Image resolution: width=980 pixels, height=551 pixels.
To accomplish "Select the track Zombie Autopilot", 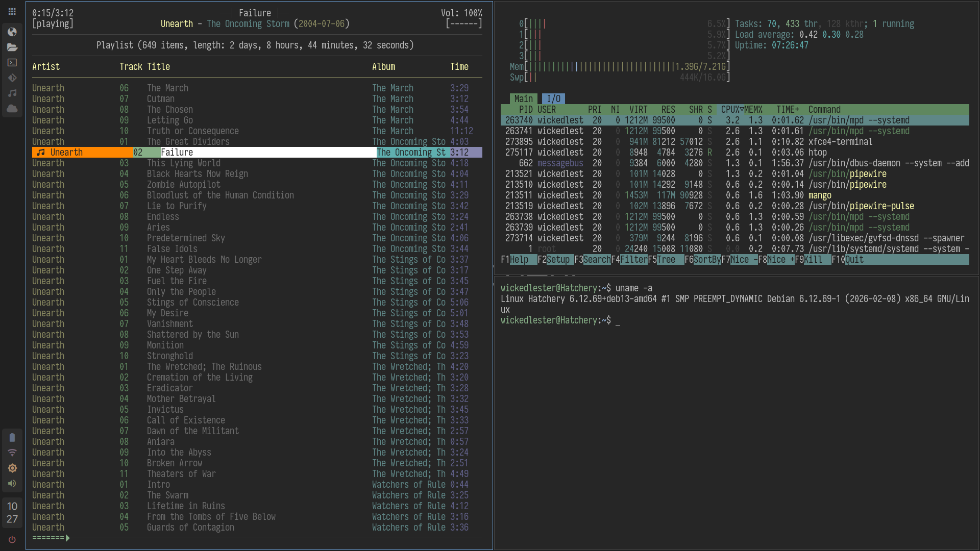I will coord(184,185).
